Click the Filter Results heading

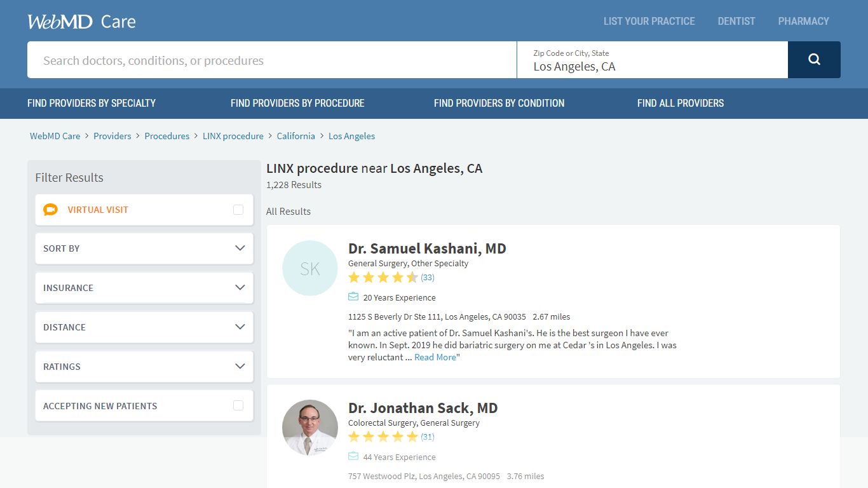click(x=69, y=177)
